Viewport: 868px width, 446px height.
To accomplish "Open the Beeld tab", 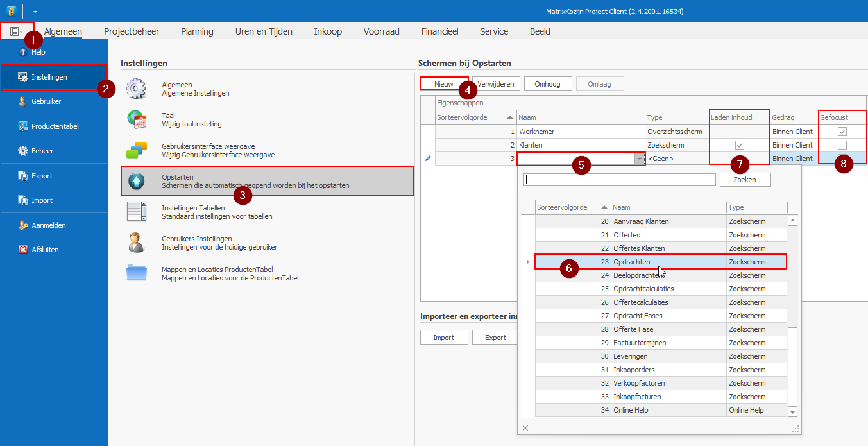I will (x=540, y=31).
